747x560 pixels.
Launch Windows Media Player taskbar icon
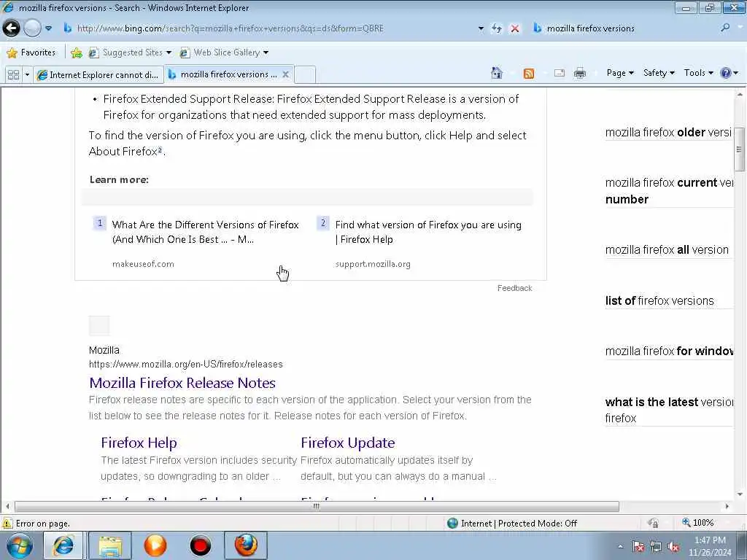point(155,545)
